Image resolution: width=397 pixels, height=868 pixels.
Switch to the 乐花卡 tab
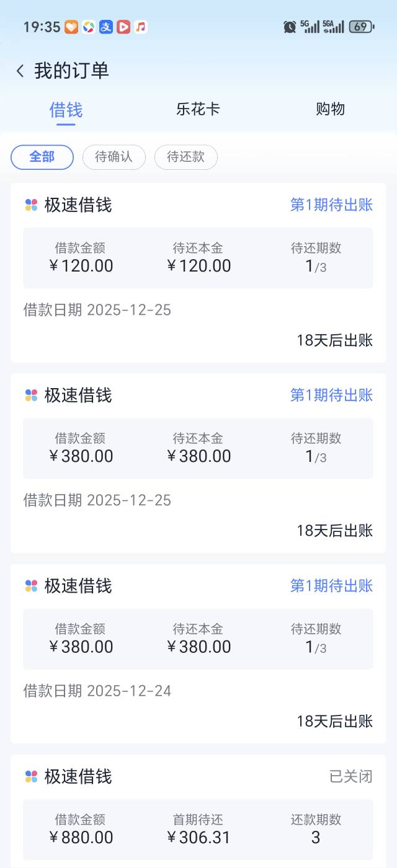coord(198,110)
